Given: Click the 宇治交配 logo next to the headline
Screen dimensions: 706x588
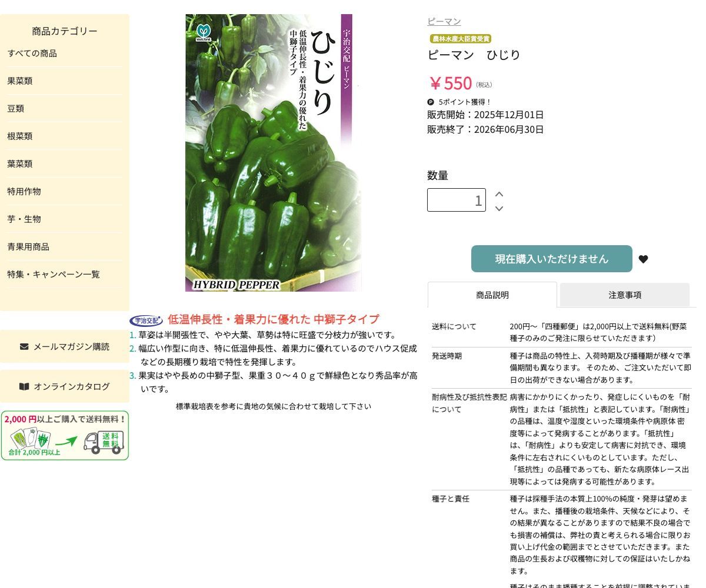Looking at the screenshot, I should coord(146,320).
